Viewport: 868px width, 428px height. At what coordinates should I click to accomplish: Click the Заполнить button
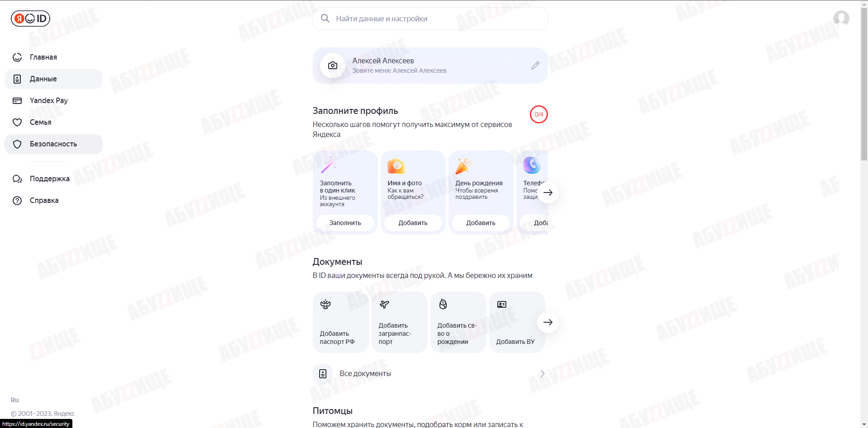point(345,223)
